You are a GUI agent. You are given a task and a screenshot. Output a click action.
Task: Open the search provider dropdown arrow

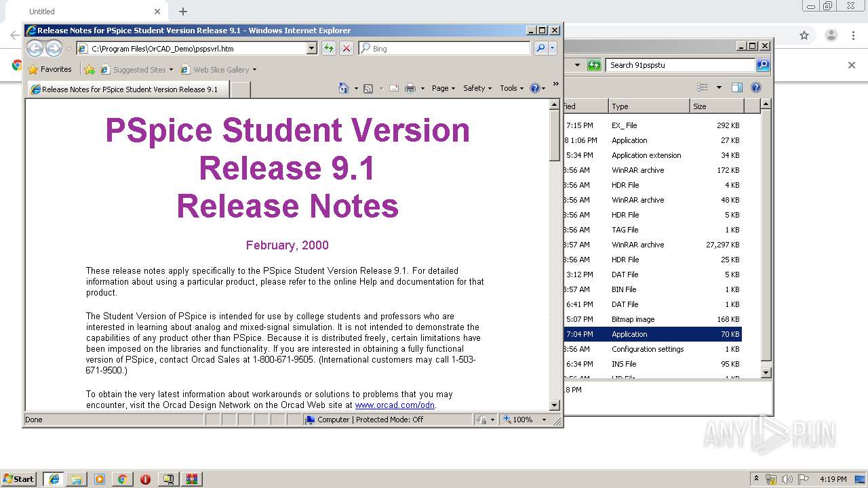click(x=553, y=48)
